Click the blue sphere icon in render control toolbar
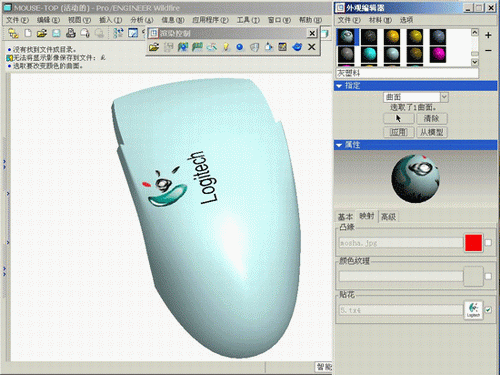Image resolution: width=500 pixels, height=375 pixels. coord(240,47)
